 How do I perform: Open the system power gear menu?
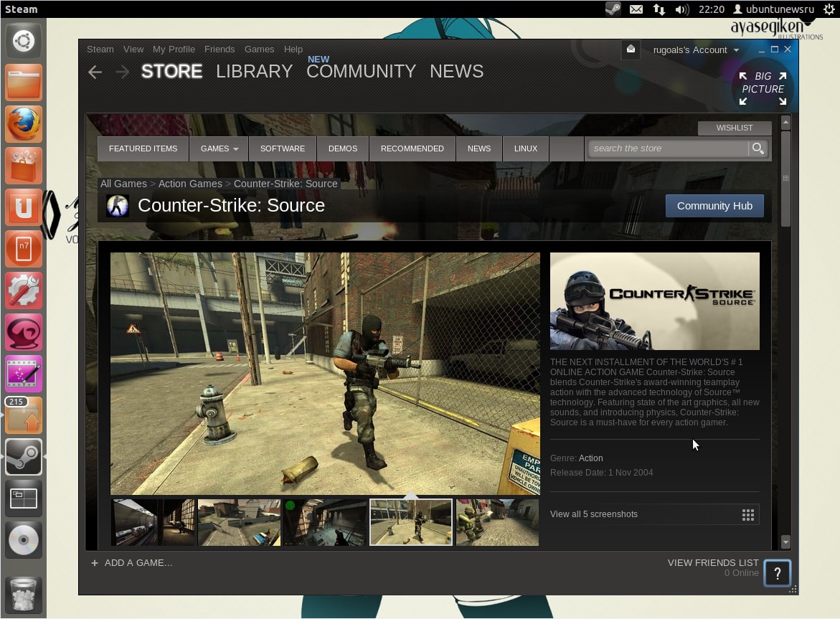tap(829, 9)
